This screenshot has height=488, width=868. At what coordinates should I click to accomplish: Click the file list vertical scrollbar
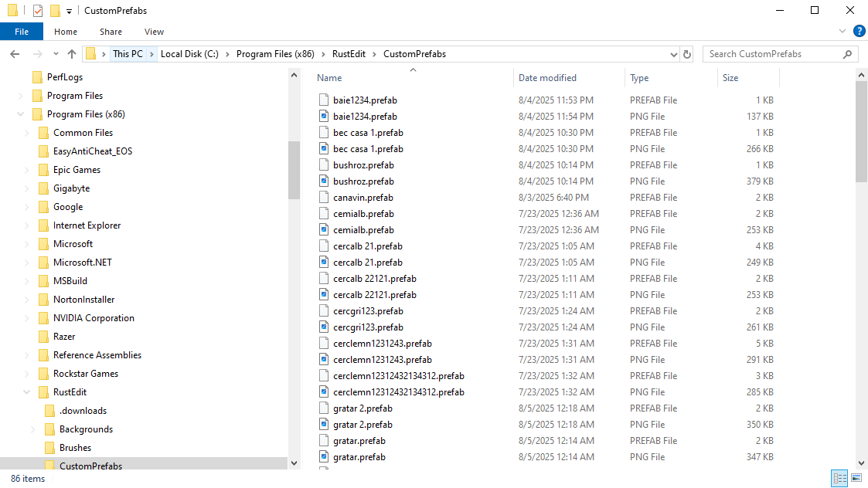tap(862, 131)
